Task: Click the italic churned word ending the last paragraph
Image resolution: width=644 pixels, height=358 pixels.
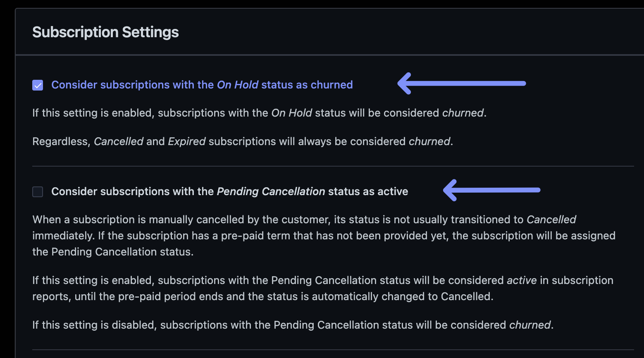Action: tap(530, 325)
